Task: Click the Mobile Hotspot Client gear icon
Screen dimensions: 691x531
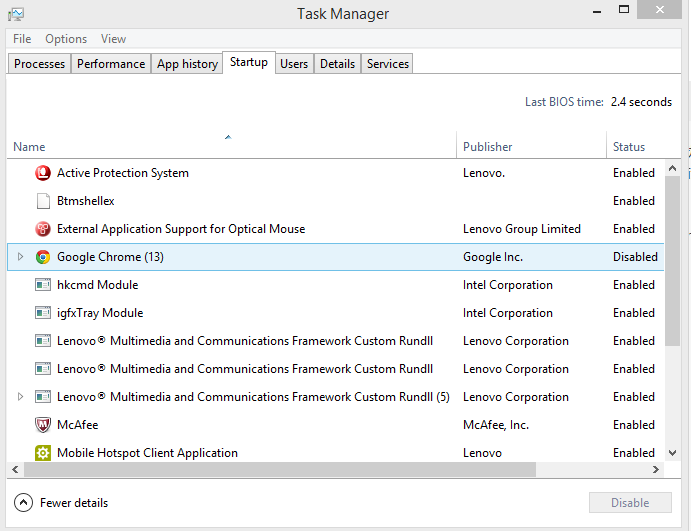Action: [x=43, y=453]
